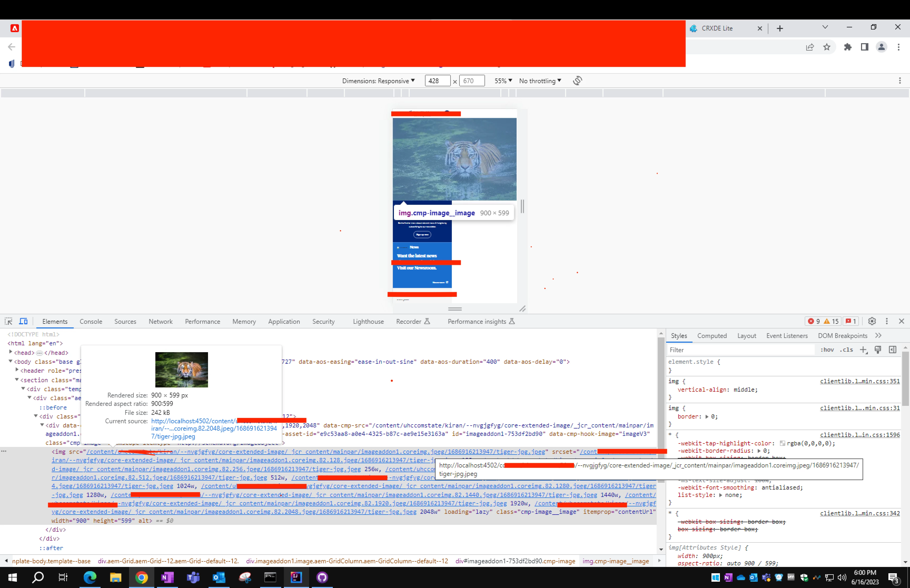Click the rotate viewport icon
Screen dimensions: 910x588
pos(577,81)
